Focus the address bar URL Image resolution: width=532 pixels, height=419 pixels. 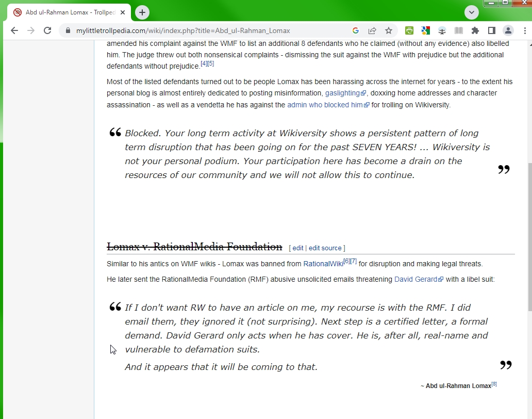point(183,30)
